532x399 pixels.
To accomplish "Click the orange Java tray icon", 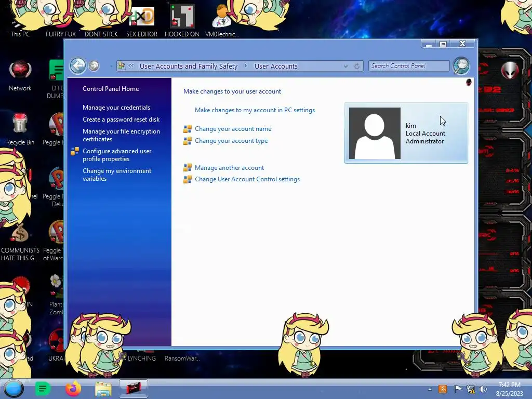I will click(443, 389).
